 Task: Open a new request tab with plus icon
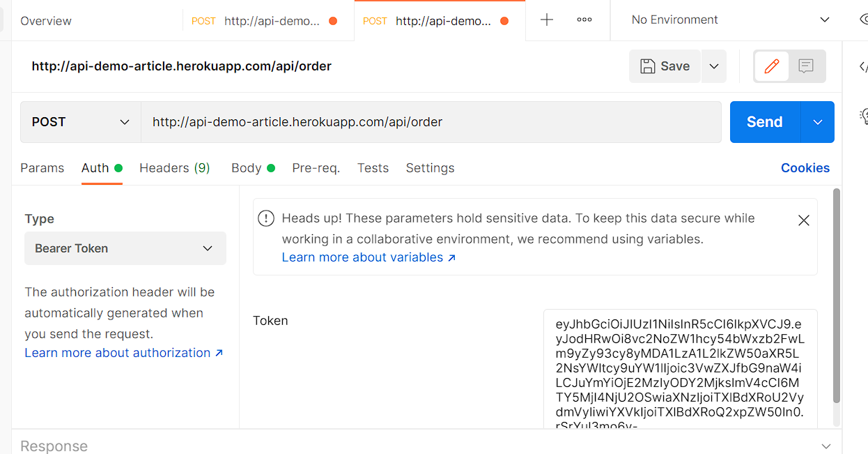547,20
